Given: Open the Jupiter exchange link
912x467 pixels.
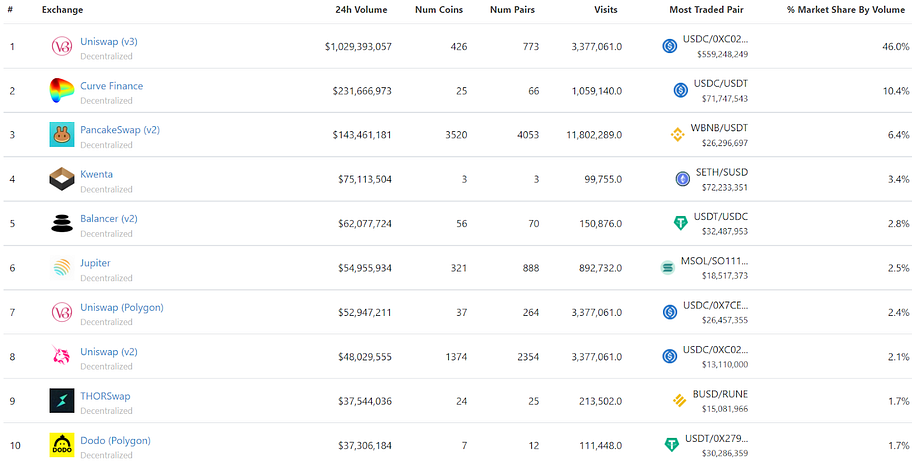Looking at the screenshot, I should tap(95, 263).
